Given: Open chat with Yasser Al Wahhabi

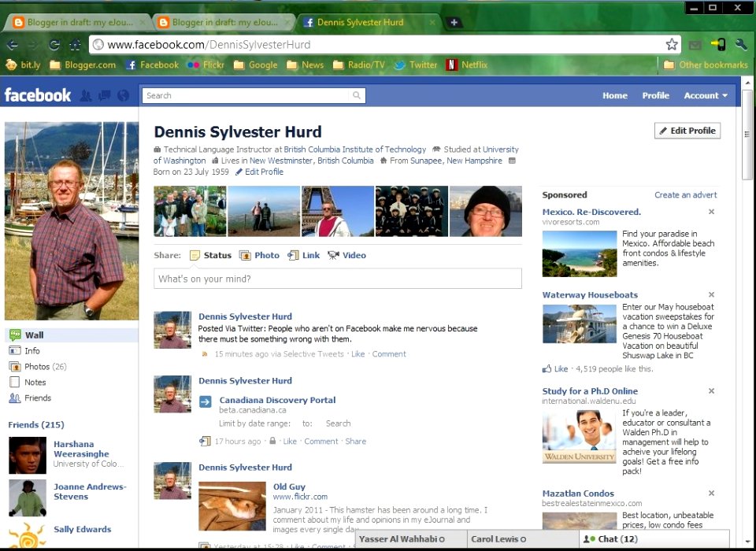Looking at the screenshot, I should click(411, 539).
